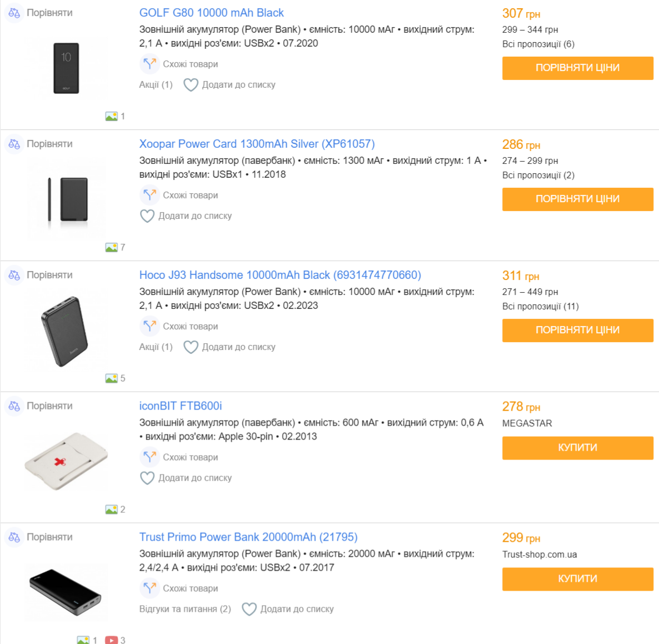
Task: Click heart icon for GOLF G80 power bank
Action: pyautogui.click(x=191, y=84)
